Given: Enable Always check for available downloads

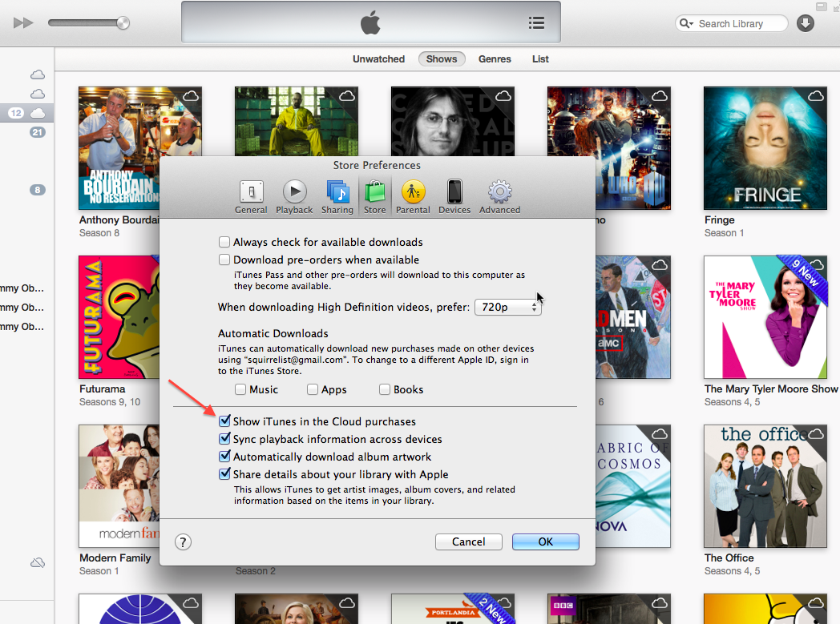Looking at the screenshot, I should click(x=224, y=242).
